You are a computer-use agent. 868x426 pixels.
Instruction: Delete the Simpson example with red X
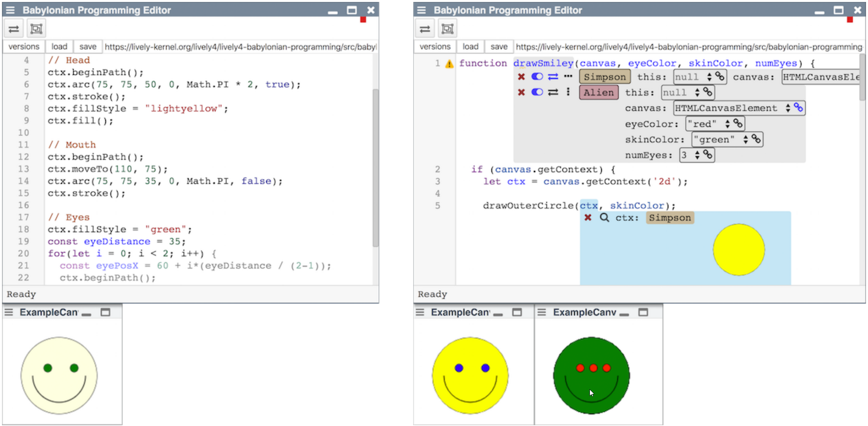coord(521,77)
